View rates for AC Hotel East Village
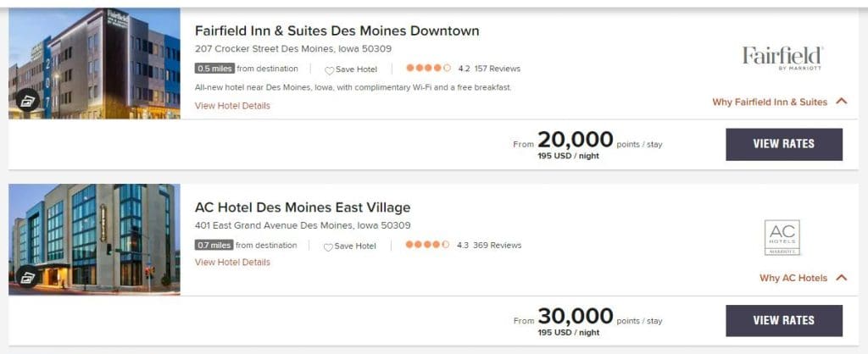Viewport: 868px width, 354px height. pos(784,321)
